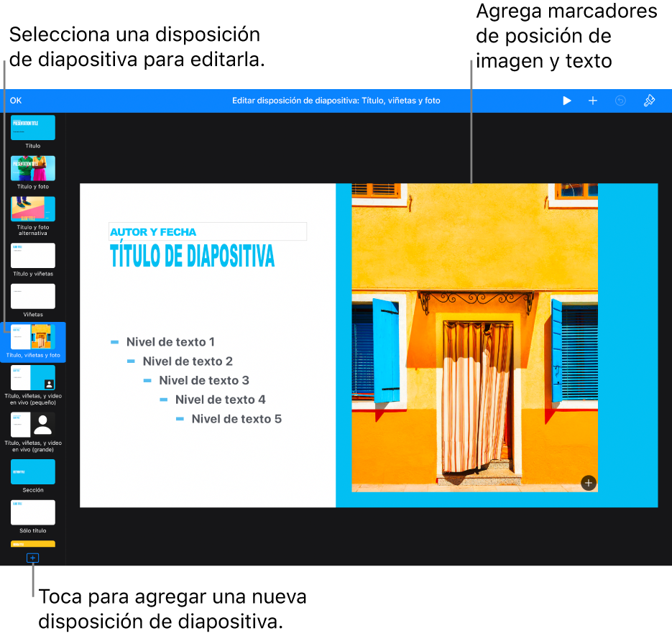Screen dimensions: 672x641
Task: Open the Sólo título layout
Action: point(32,512)
